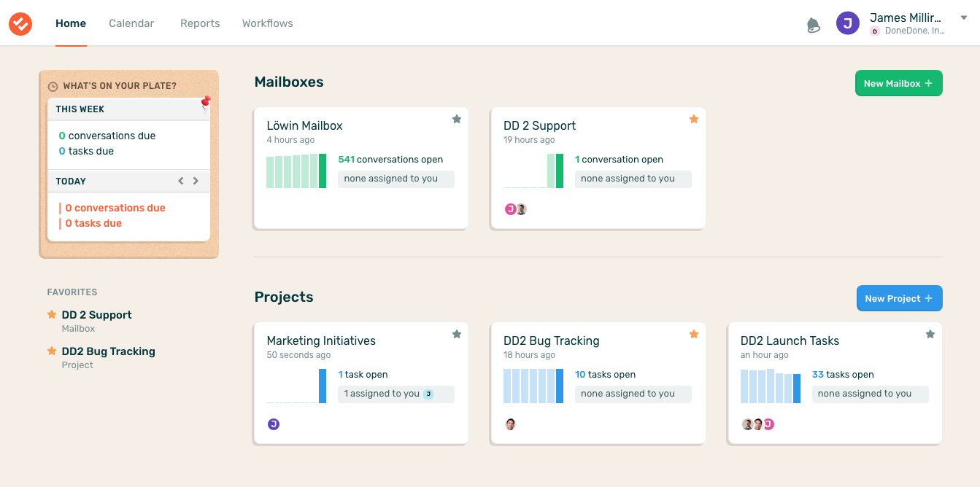980x487 pixels.
Task: Click the purple J user avatar in header
Action: coord(847,23)
